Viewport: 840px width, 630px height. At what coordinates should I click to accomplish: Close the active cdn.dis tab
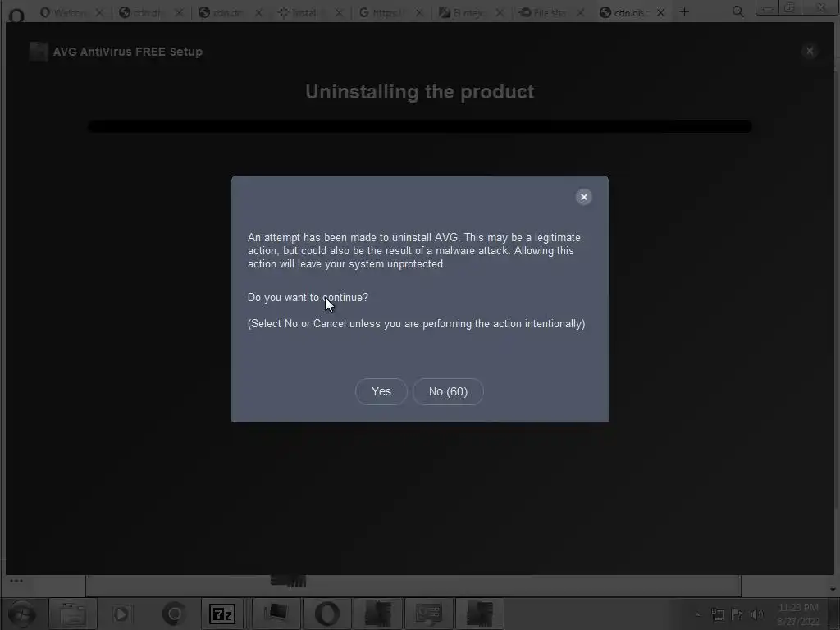point(660,12)
